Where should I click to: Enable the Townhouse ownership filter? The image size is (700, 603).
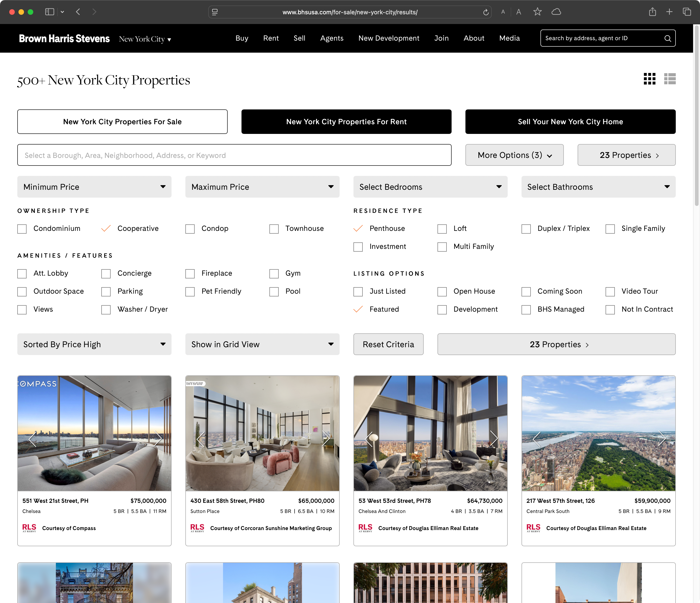[x=274, y=229]
